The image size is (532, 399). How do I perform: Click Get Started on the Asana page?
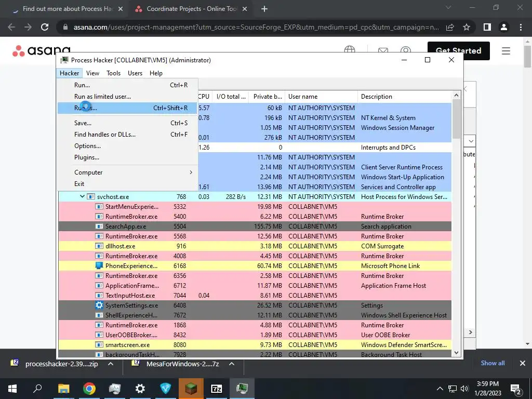pos(459,51)
